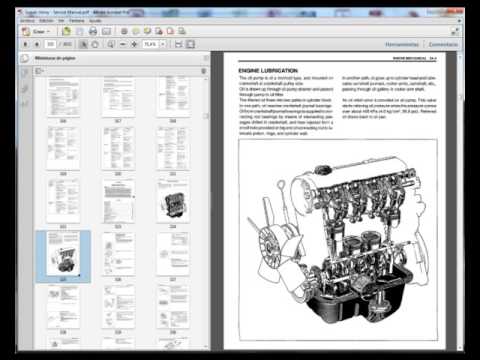480x360 pixels.
Task: Click the ENGINE LUBRICATION heading text
Action: 268,71
